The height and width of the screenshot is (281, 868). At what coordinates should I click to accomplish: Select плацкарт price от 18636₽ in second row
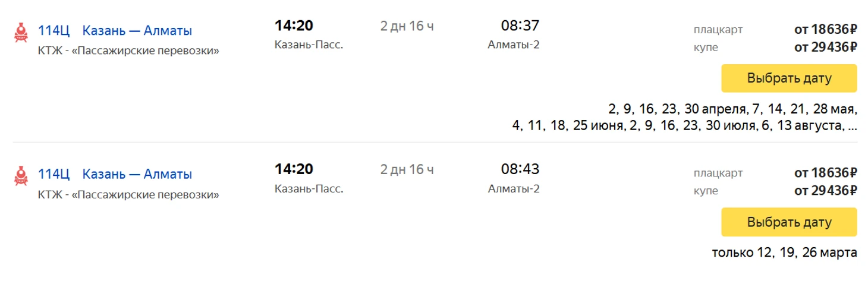(825, 173)
